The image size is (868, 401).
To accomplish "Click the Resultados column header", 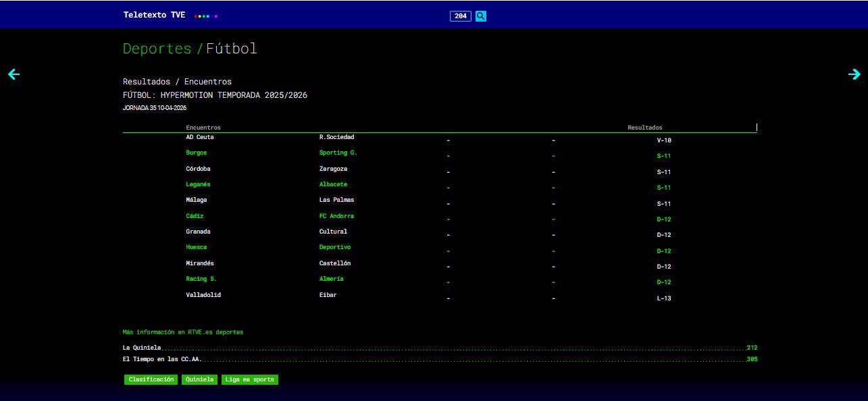I will [644, 128].
